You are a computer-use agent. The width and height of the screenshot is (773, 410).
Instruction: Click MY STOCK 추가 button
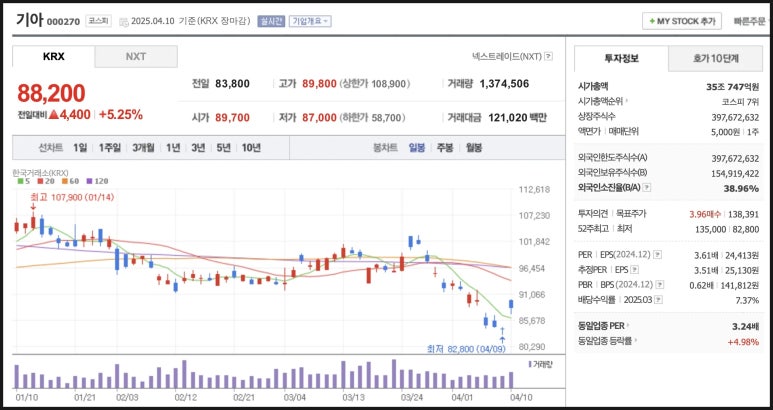[682, 21]
